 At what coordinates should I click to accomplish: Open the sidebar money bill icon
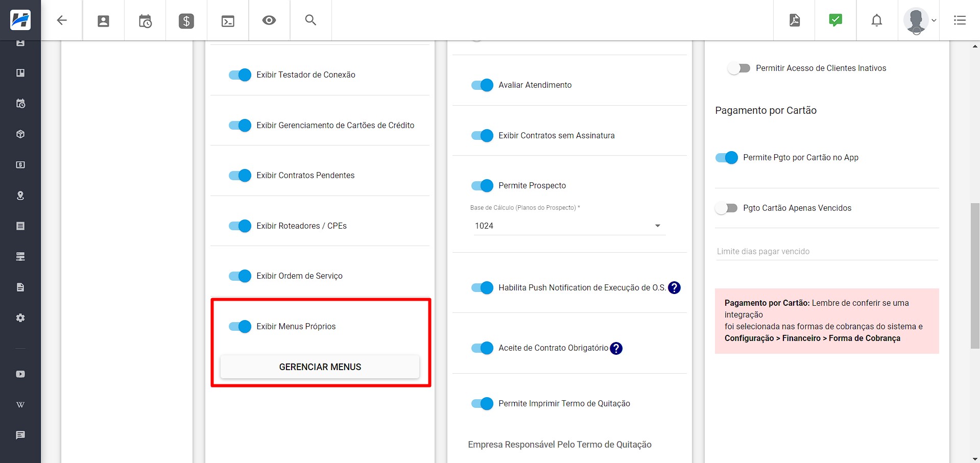[20, 165]
